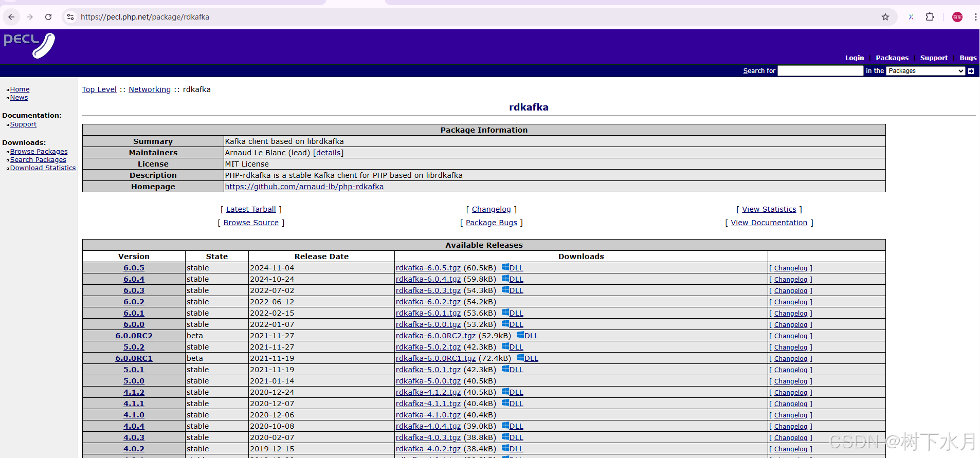
Task: Download Windows DLL for rdkafka 4.0.3
Action: [512, 437]
